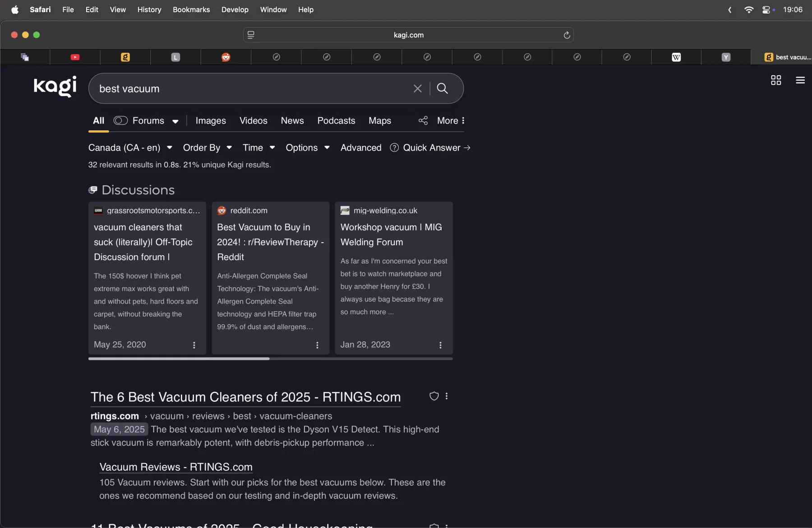Open the YouTube pinned tab
This screenshot has height=528, width=812.
point(75,57)
